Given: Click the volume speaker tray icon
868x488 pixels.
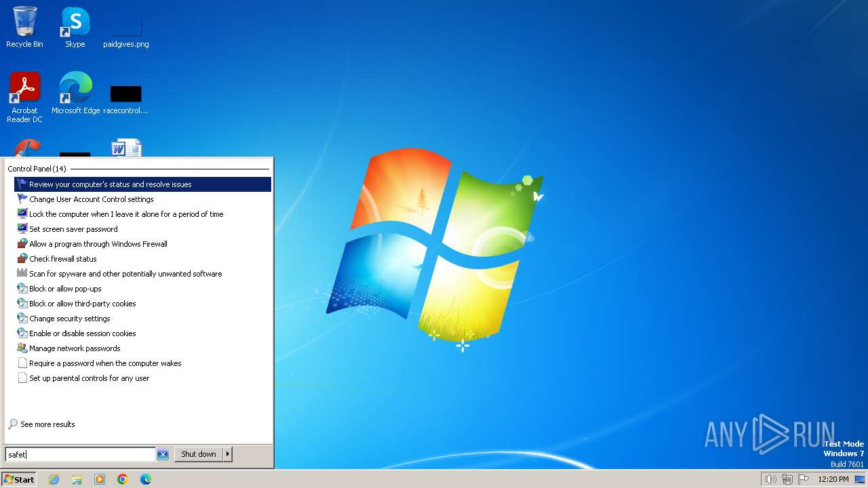Looking at the screenshot, I should pos(770,479).
